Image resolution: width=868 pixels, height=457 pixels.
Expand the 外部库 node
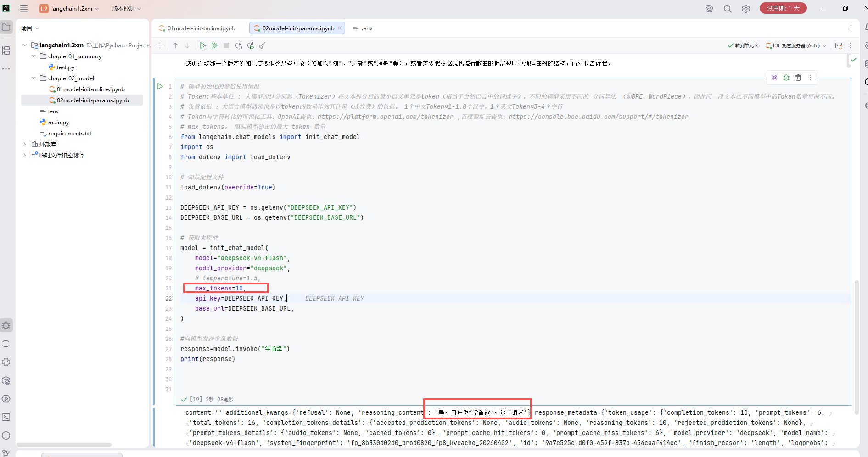25,144
